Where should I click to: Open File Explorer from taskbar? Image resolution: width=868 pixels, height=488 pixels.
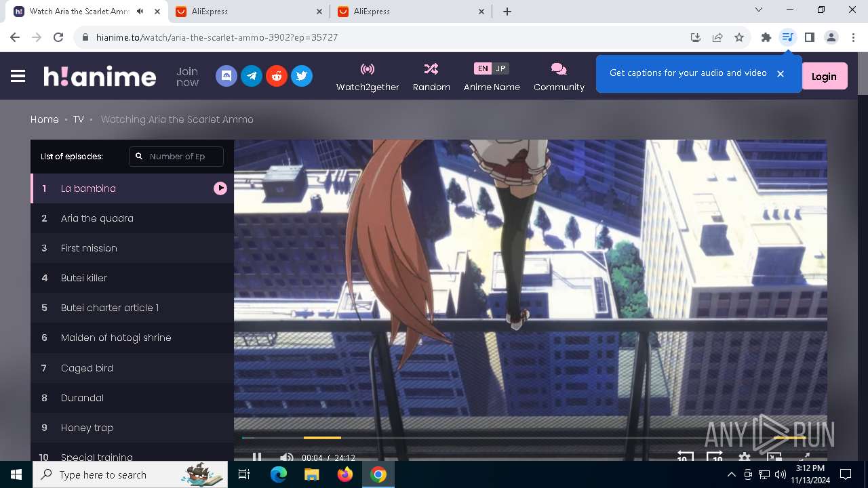(311, 474)
